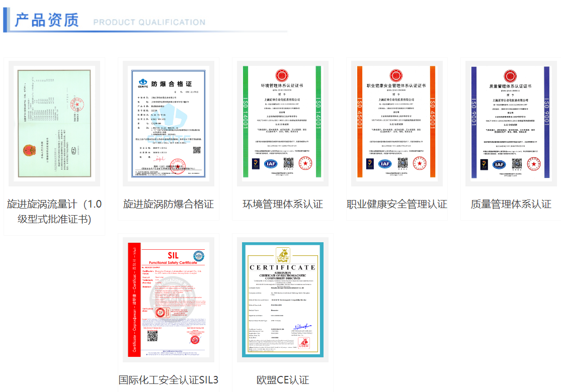
Task: Open the SIL Functional Safety Certificate image
Action: tap(169, 300)
